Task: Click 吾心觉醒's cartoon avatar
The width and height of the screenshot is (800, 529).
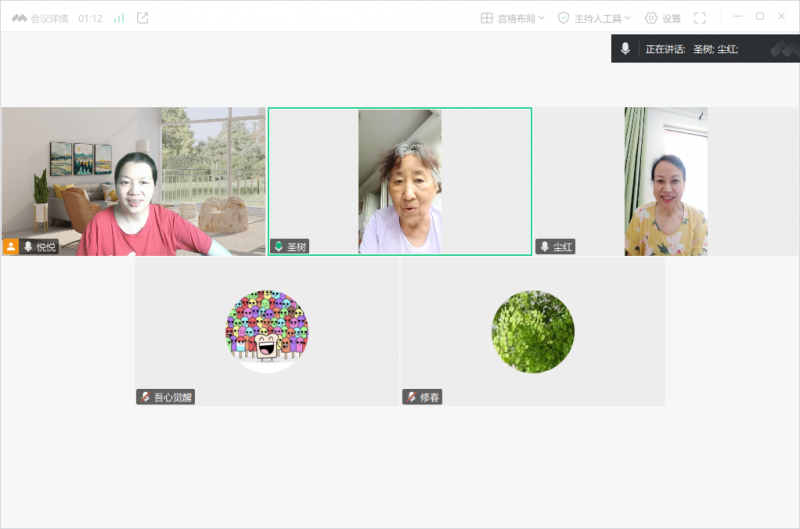Action: 266,331
